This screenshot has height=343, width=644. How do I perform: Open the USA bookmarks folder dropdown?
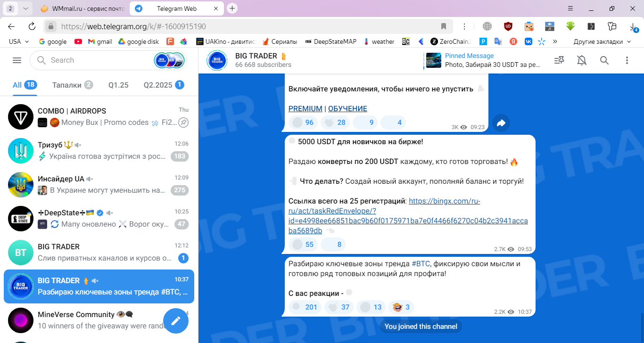click(x=19, y=41)
